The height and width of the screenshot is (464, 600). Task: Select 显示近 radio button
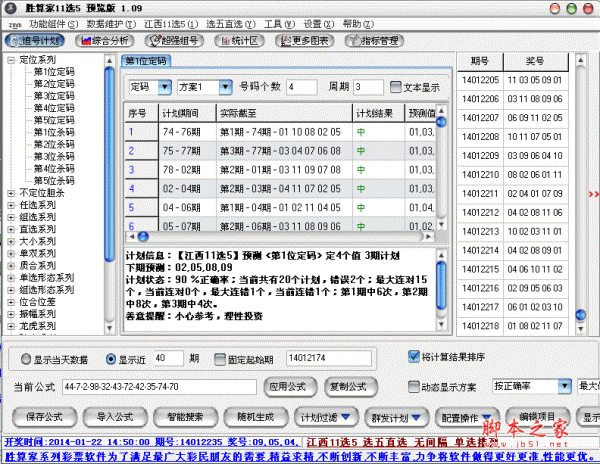[x=111, y=359]
